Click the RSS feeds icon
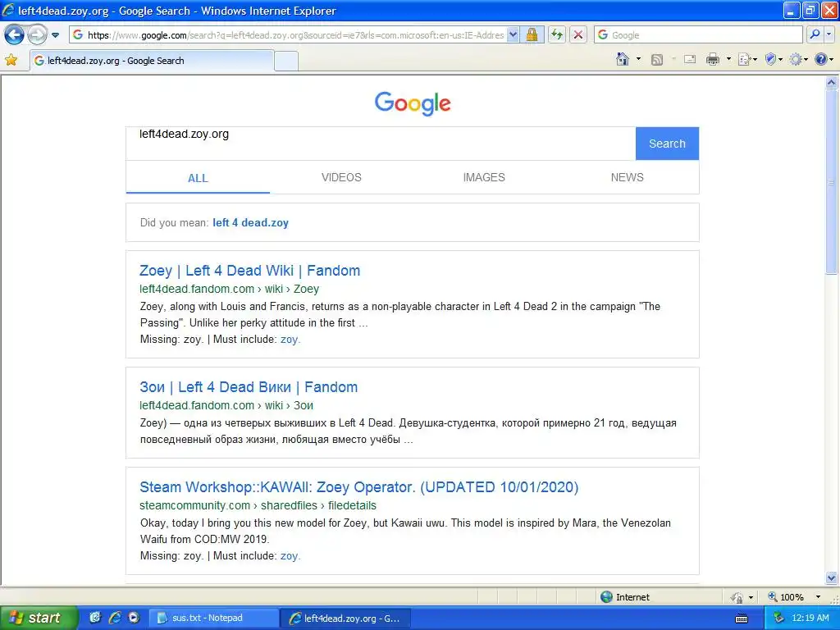The image size is (840, 630). (x=657, y=59)
